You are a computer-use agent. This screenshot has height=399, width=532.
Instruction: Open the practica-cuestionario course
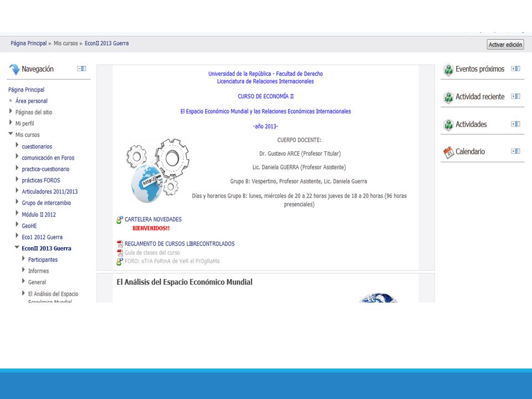coord(45,169)
